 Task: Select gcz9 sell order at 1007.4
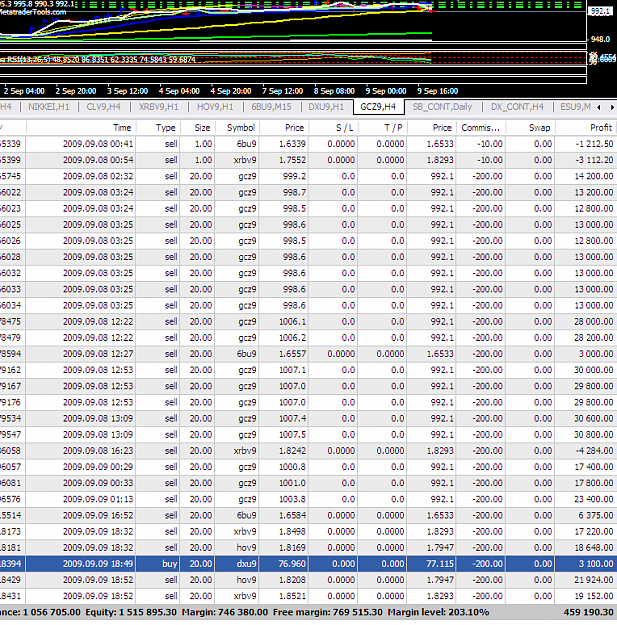click(x=308, y=419)
